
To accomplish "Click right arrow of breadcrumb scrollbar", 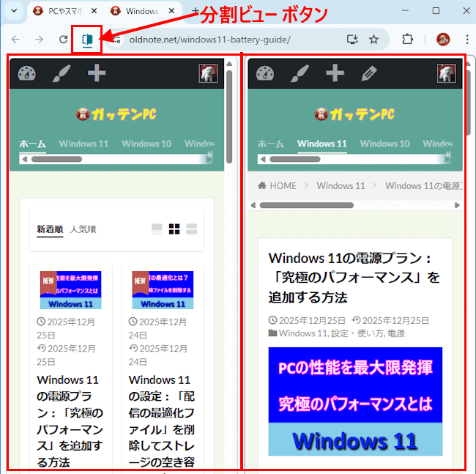I will [457, 205].
